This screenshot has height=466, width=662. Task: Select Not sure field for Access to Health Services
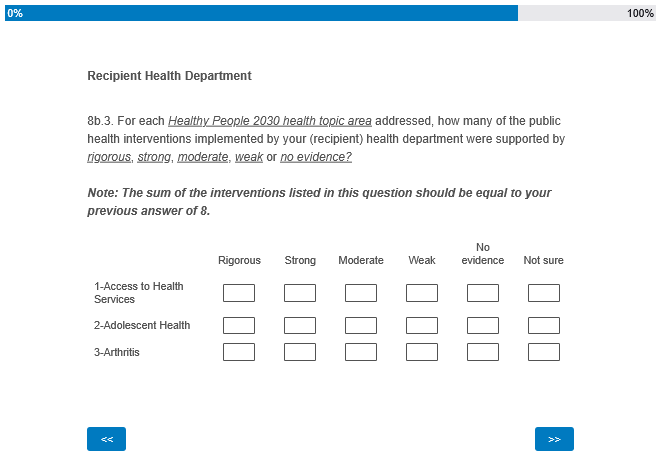coord(544,293)
